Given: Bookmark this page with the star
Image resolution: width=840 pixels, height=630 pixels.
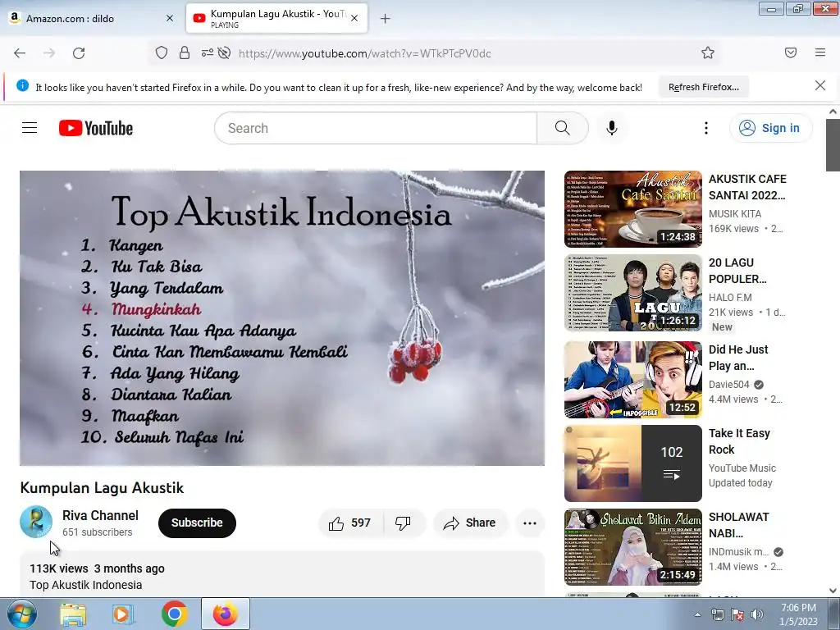Looking at the screenshot, I should coord(708,52).
